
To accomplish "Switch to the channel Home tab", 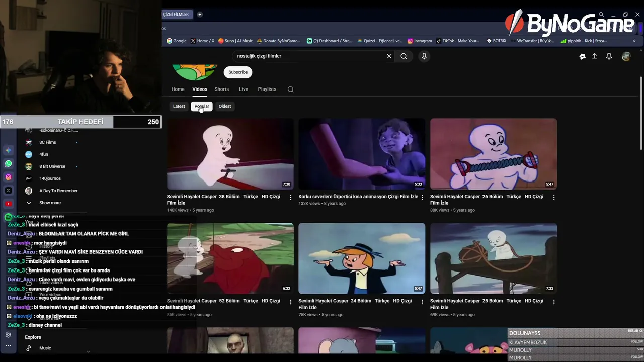I will [178, 89].
